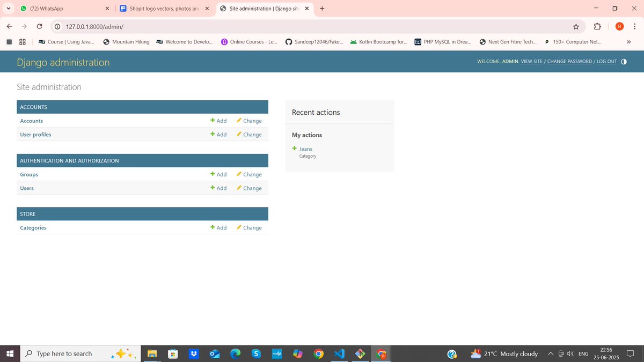
Task: Open the Chrome three-dot menu
Action: pos(634,26)
